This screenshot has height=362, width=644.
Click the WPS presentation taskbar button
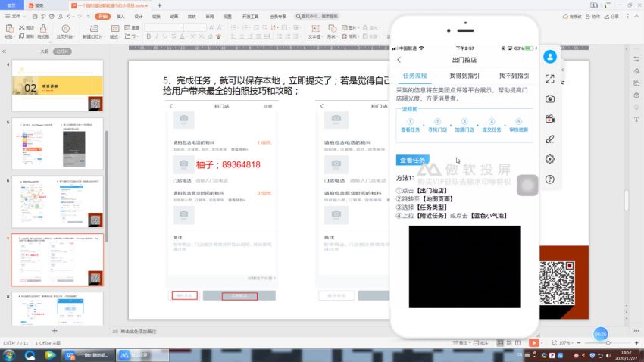(88, 355)
